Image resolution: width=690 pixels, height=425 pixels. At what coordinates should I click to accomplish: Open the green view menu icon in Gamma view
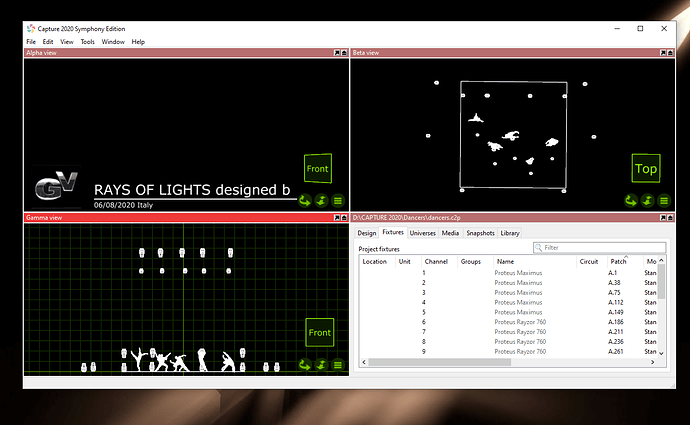[338, 365]
